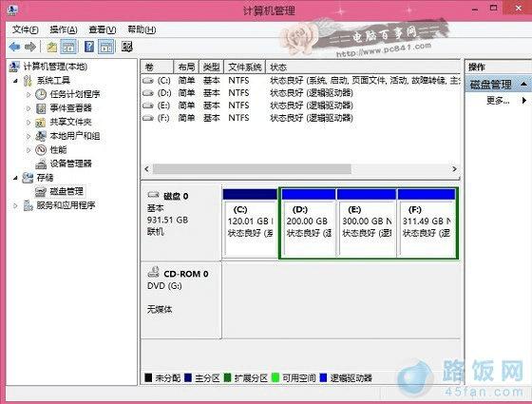Expand Services and Applications node
This screenshot has height=404, width=532.
(15, 205)
